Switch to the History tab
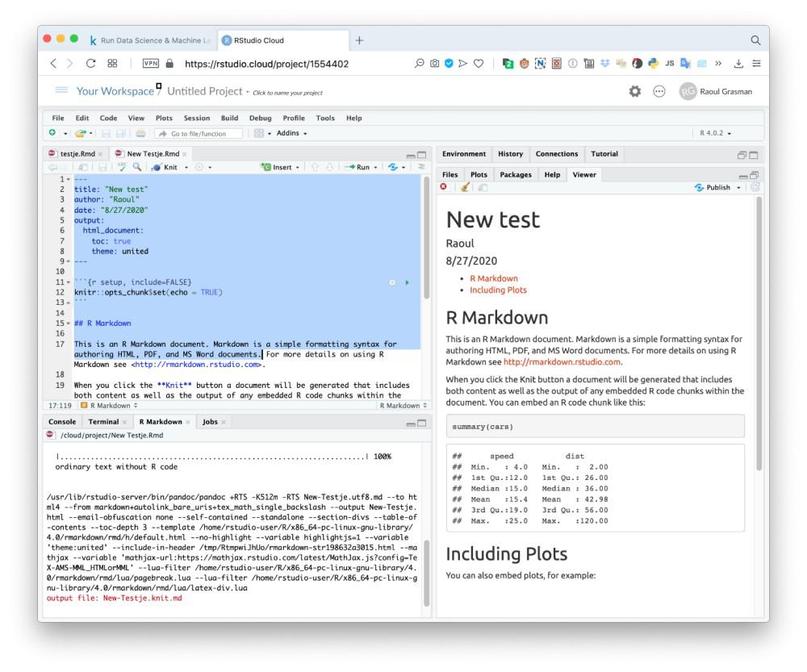Image resolution: width=807 pixels, height=672 pixels. (510, 154)
